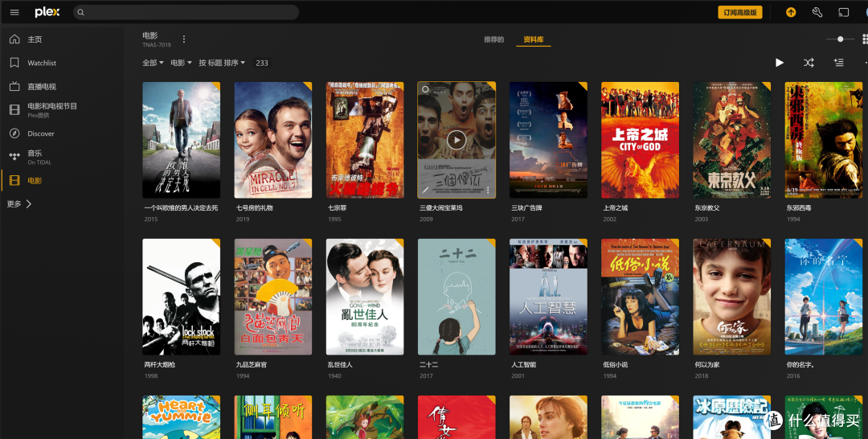Switch to the 推荐的 tab

click(x=493, y=39)
